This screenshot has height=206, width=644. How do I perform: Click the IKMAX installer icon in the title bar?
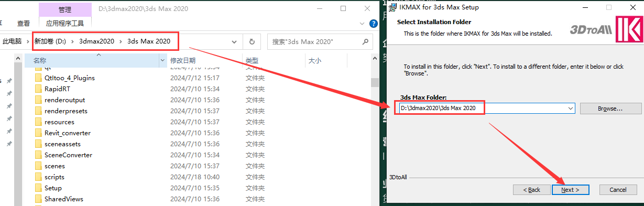[x=393, y=7]
